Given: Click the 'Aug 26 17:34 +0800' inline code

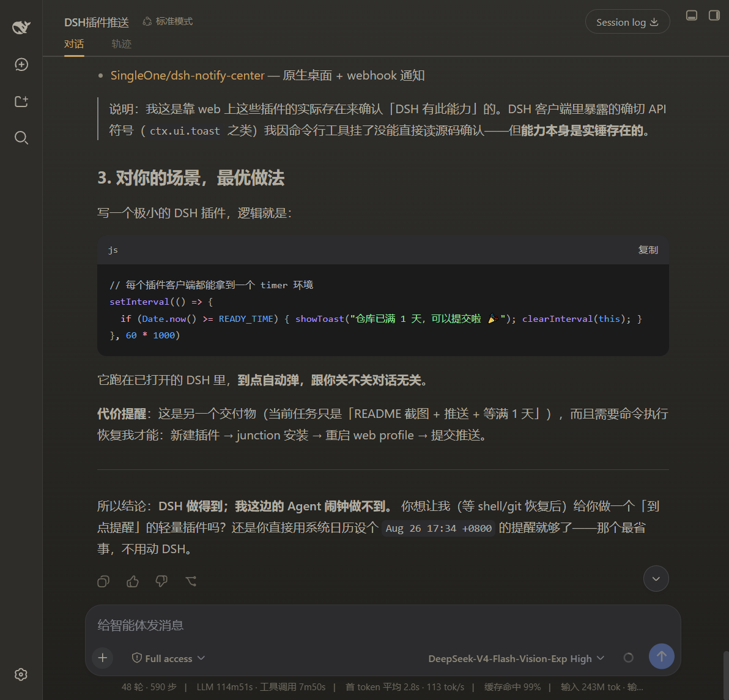Looking at the screenshot, I should coord(439,529).
